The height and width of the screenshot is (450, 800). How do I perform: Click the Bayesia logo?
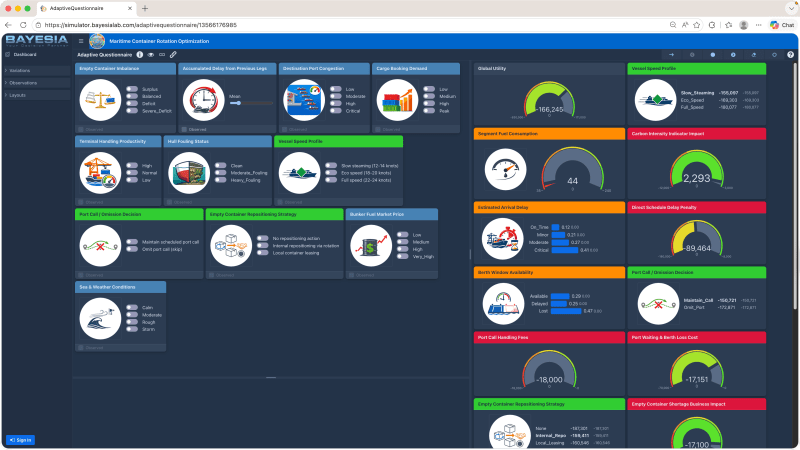37,41
